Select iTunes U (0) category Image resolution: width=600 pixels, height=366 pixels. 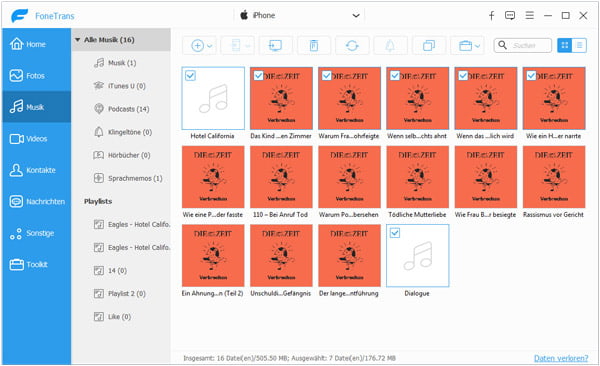pyautogui.click(x=121, y=86)
